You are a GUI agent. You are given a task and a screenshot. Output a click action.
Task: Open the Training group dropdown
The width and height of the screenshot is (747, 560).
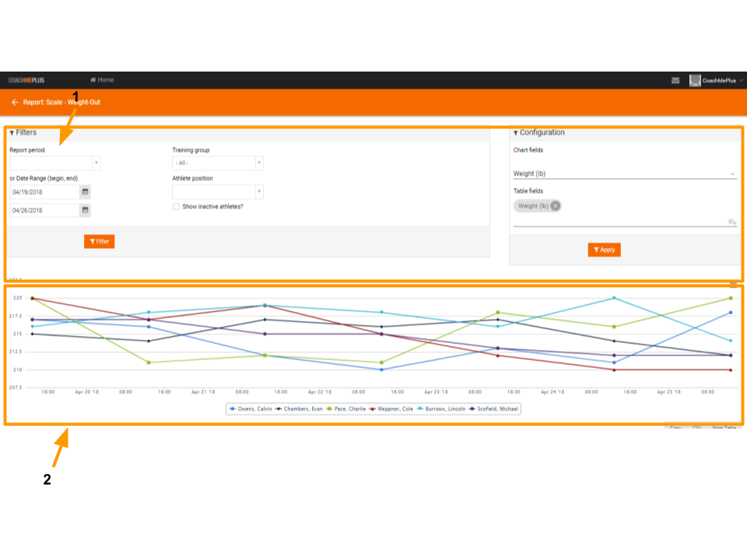point(218,163)
